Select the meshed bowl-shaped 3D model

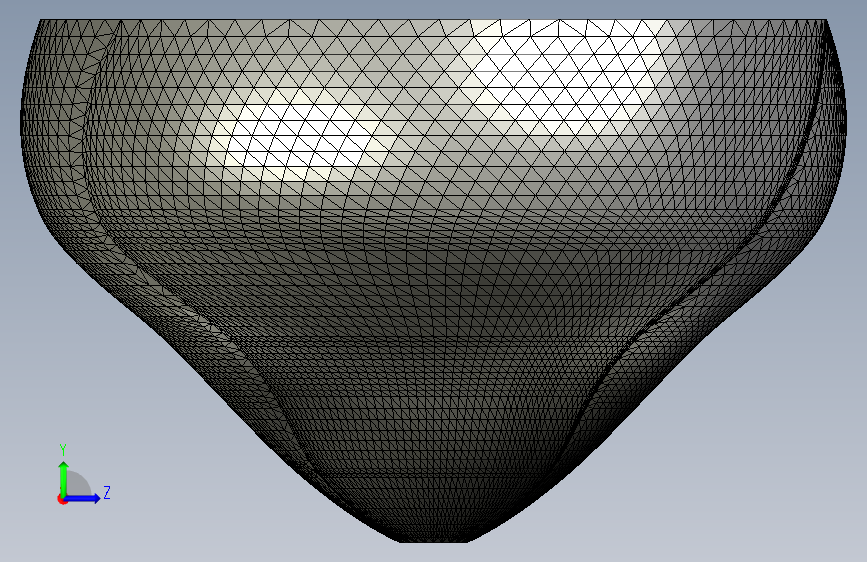434,280
